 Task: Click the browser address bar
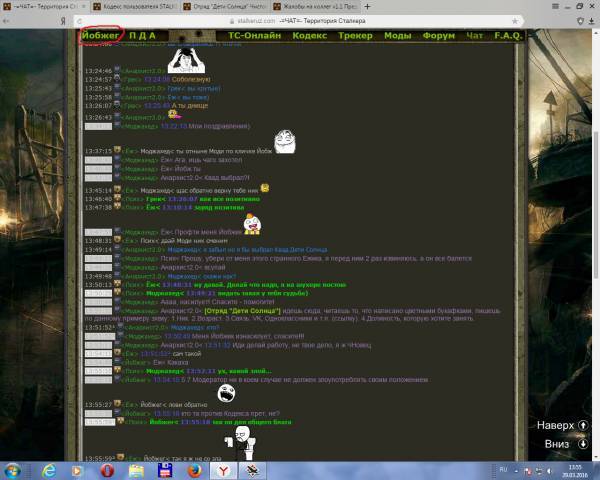[x=300, y=18]
